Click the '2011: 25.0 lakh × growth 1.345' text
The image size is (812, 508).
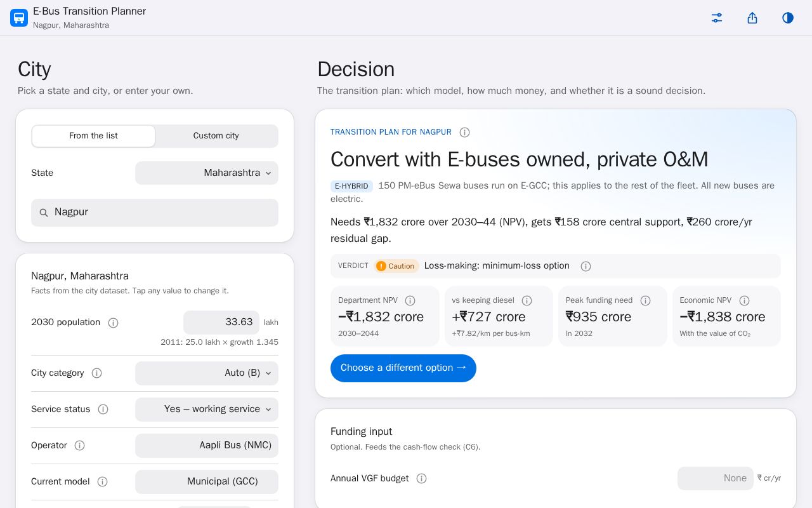click(219, 342)
